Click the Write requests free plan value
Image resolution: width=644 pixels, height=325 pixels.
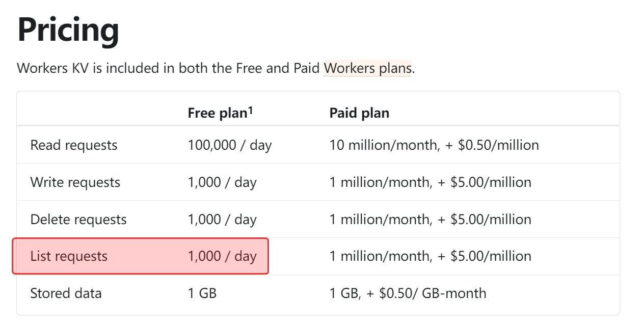(222, 182)
